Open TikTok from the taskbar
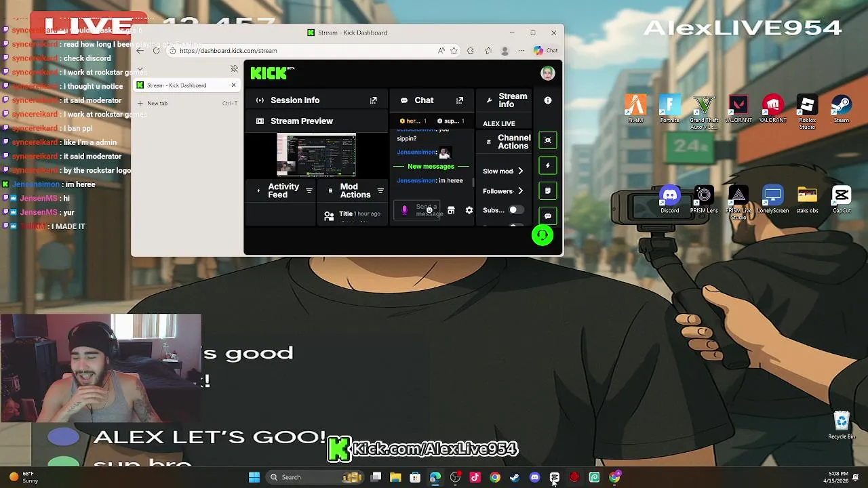This screenshot has width=868, height=488. point(475,477)
